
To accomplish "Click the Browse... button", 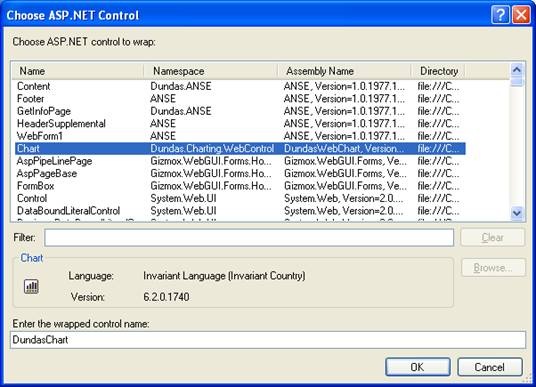I will [493, 267].
